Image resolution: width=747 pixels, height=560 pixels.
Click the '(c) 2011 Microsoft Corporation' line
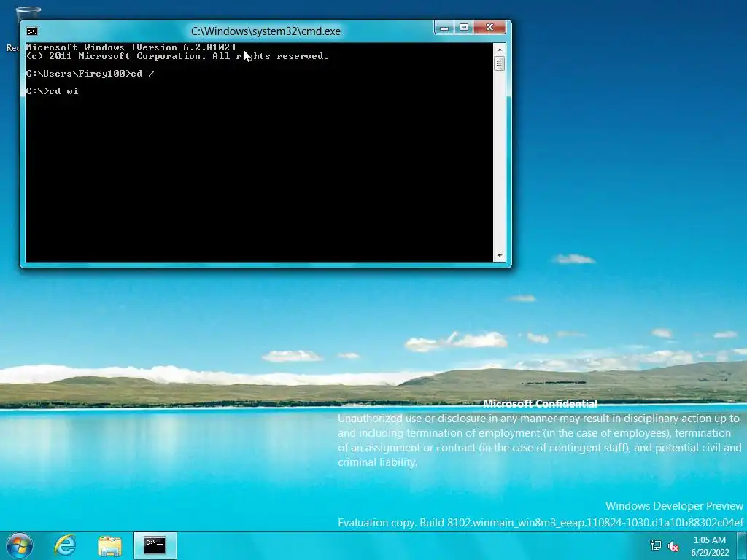(177, 56)
